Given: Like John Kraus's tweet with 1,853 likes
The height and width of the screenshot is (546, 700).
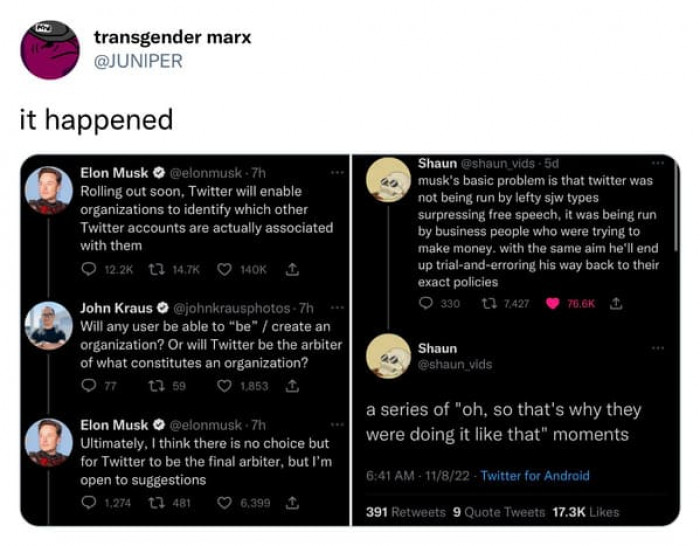Looking at the screenshot, I should coord(223,384).
